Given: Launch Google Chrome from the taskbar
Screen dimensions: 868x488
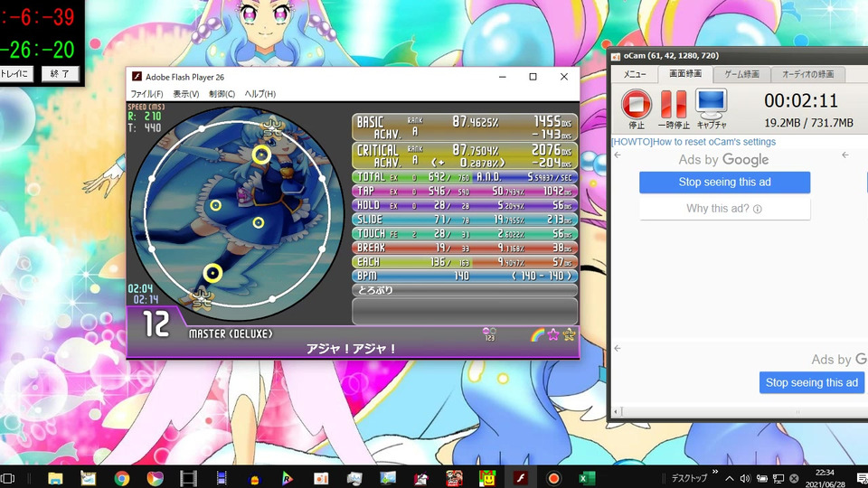Looking at the screenshot, I should [122, 479].
